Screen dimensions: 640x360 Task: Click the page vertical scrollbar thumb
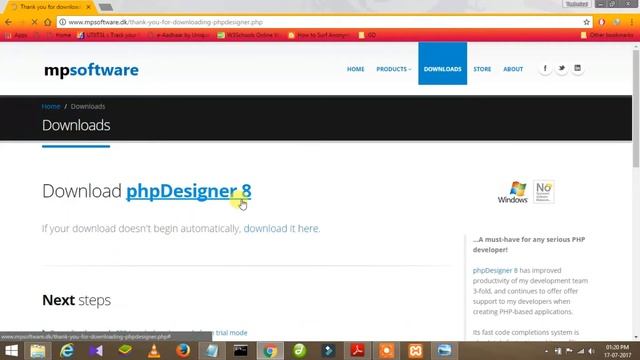pos(636,108)
